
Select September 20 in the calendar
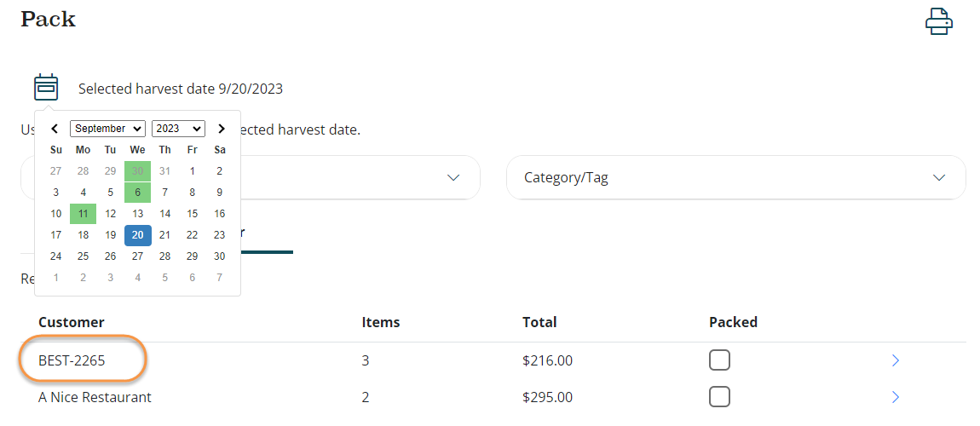point(137,235)
